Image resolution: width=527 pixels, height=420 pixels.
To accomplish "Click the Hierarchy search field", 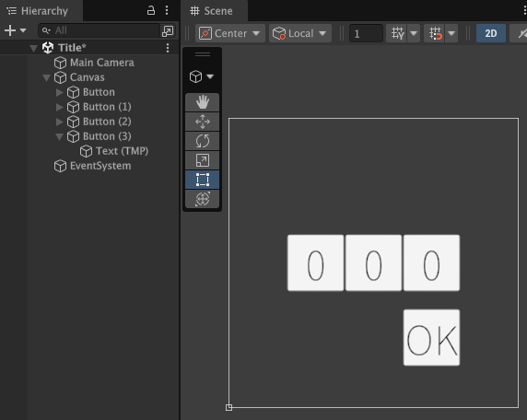I will coord(100,30).
